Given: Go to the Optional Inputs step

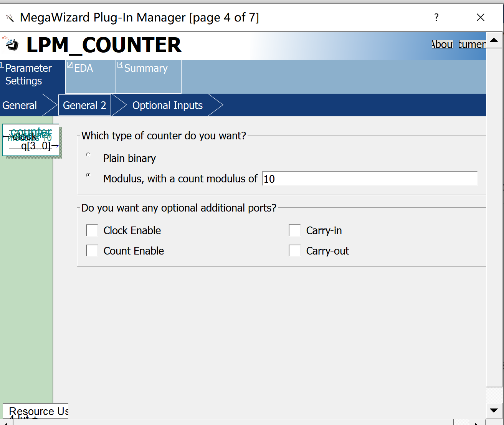Looking at the screenshot, I should [x=167, y=105].
